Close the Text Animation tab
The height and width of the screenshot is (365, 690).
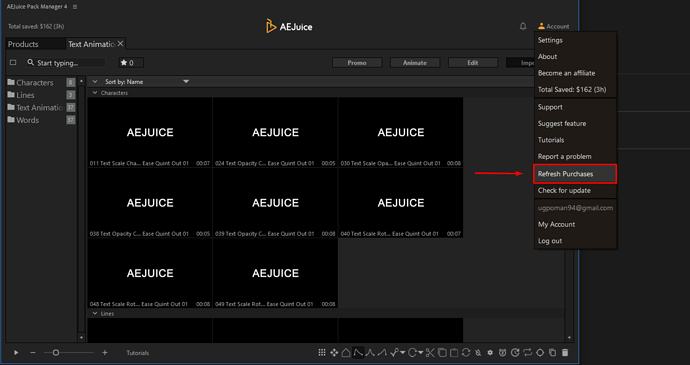[x=120, y=43]
